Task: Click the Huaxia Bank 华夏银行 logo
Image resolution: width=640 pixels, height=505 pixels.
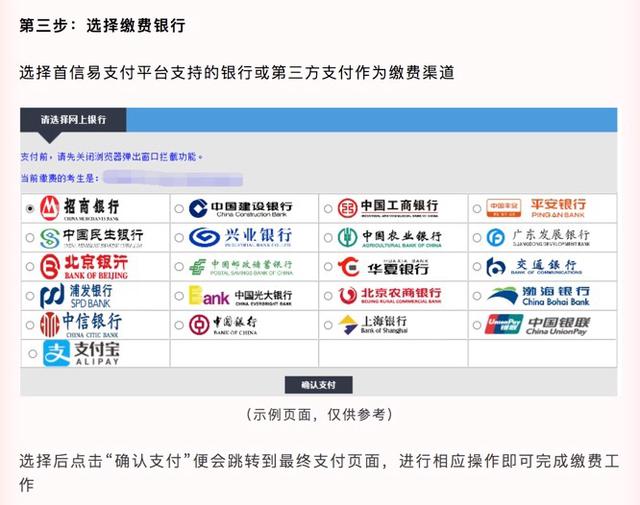Action: [x=383, y=267]
